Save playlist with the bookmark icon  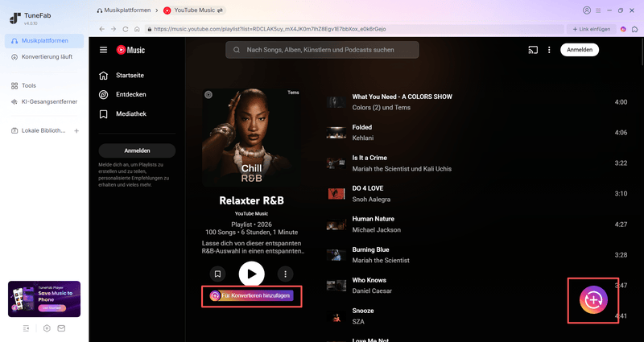click(217, 274)
